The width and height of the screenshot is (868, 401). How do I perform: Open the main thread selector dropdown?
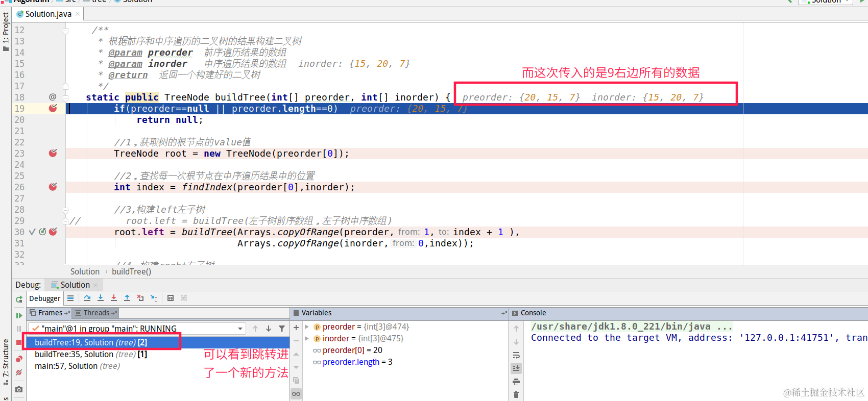point(137,329)
